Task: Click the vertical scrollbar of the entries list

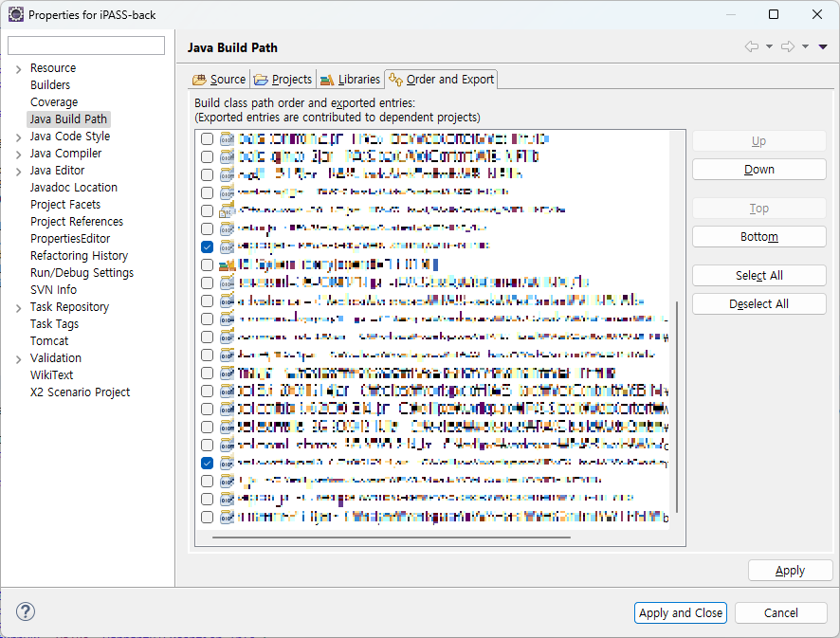Action: pos(677,407)
